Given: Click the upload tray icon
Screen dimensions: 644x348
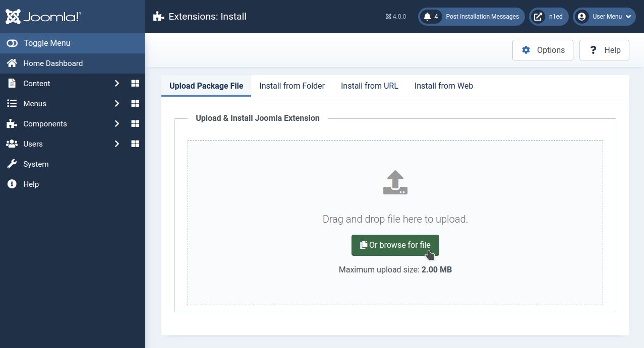Looking at the screenshot, I should point(395,183).
